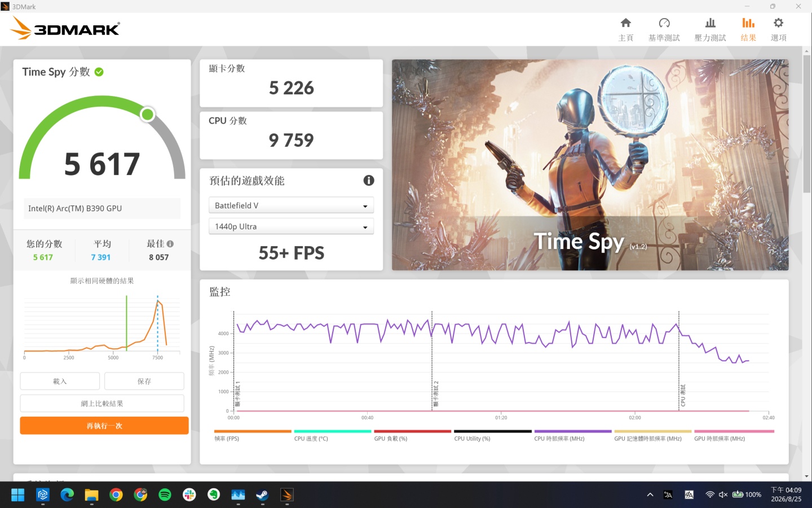
Task: Click the graphics score value 5 226
Action: 291,88
